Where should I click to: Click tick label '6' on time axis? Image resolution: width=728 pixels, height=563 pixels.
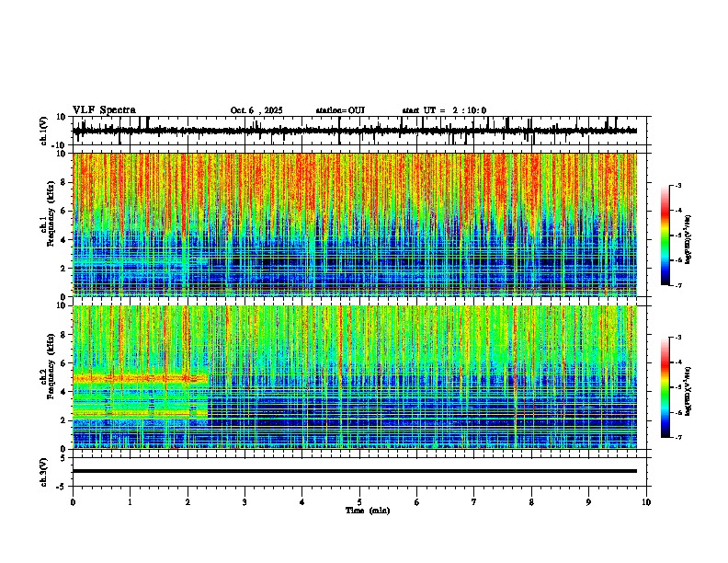click(417, 502)
